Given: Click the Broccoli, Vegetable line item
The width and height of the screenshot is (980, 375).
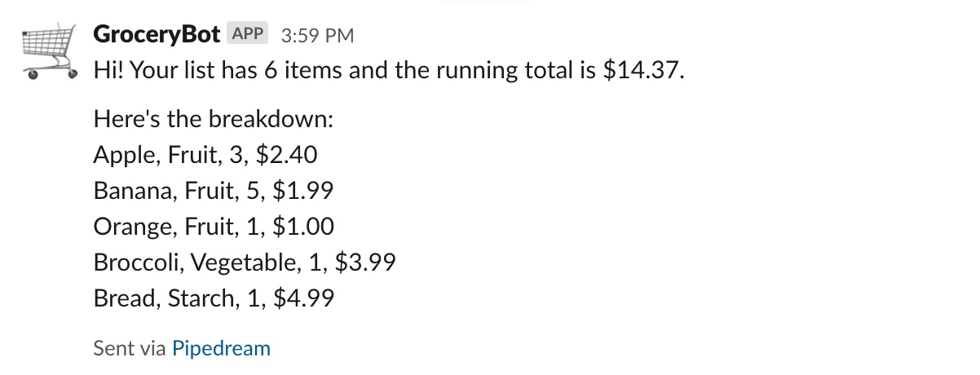Looking at the screenshot, I should coord(245,262).
